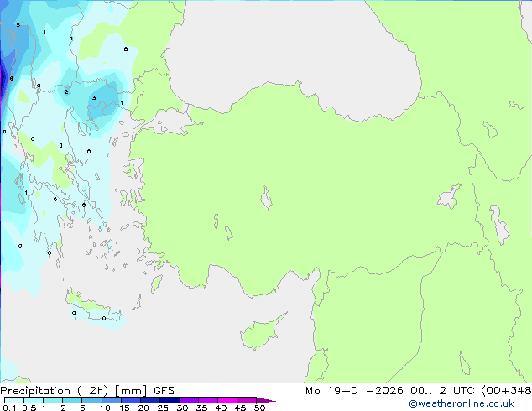The width and height of the screenshot is (532, 411).
Task: Click the 1–2 mm legend color swatch
Action: (53, 400)
